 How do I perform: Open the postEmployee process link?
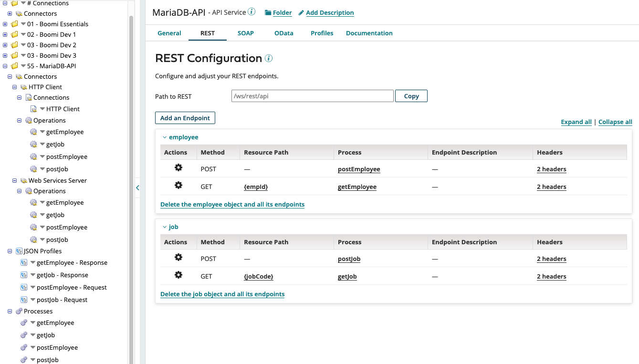tap(359, 169)
